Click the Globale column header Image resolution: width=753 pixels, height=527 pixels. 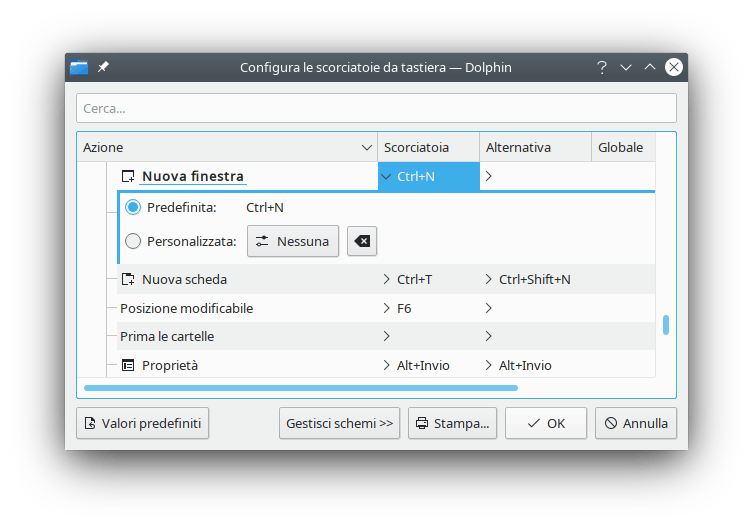[620, 147]
